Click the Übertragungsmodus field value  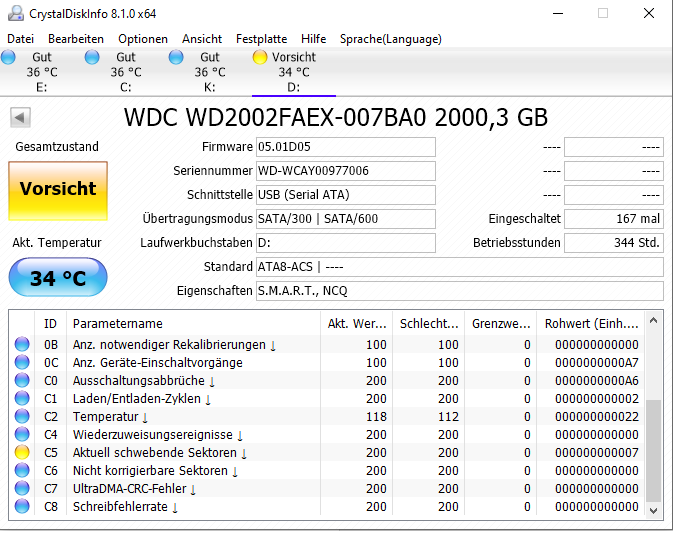(346, 219)
